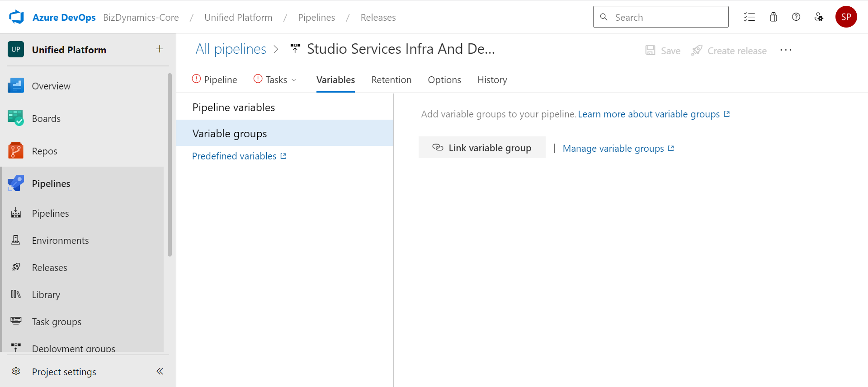Open Releases breadcrumb in header
The image size is (868, 387).
(378, 17)
